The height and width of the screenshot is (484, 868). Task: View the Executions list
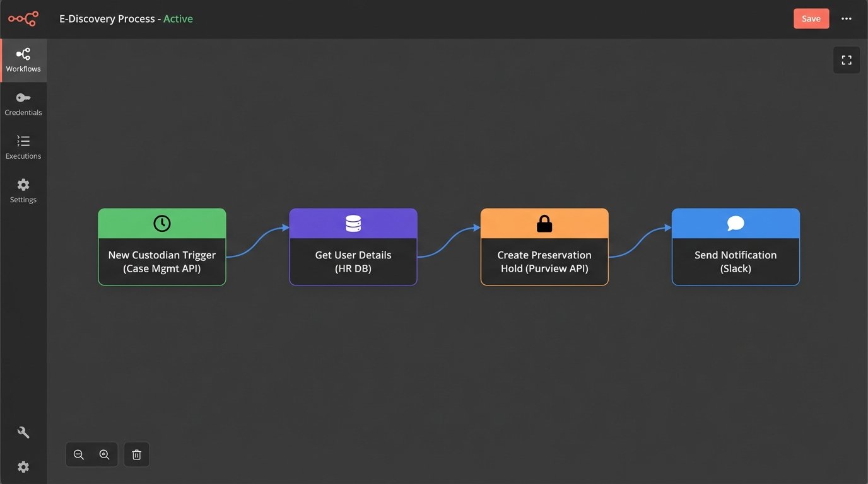coord(23,147)
